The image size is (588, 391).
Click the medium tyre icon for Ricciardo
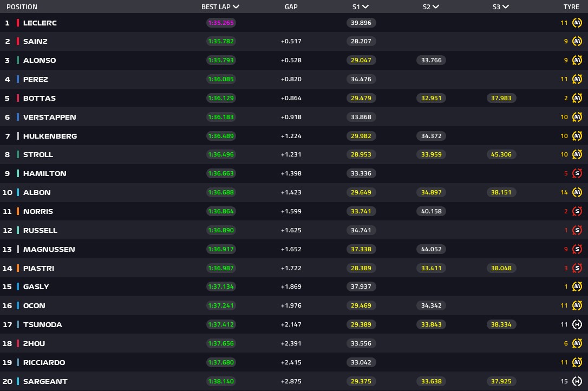(x=577, y=362)
